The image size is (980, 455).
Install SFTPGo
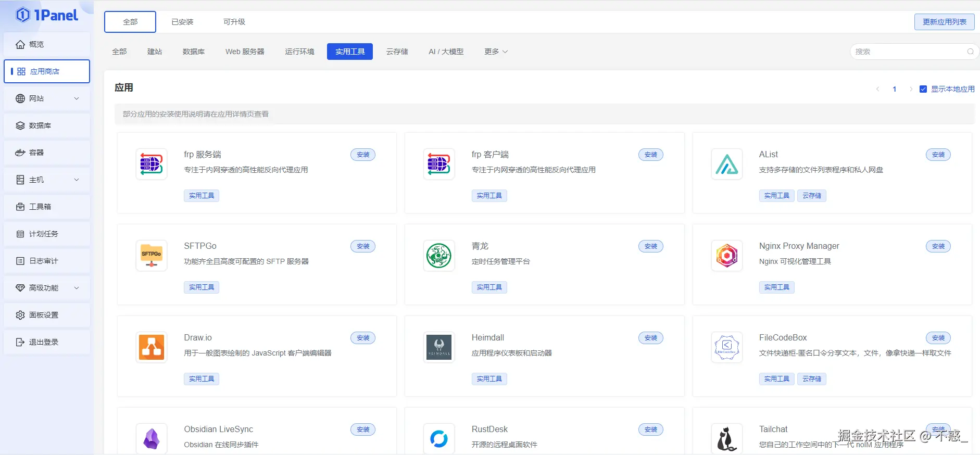point(363,246)
